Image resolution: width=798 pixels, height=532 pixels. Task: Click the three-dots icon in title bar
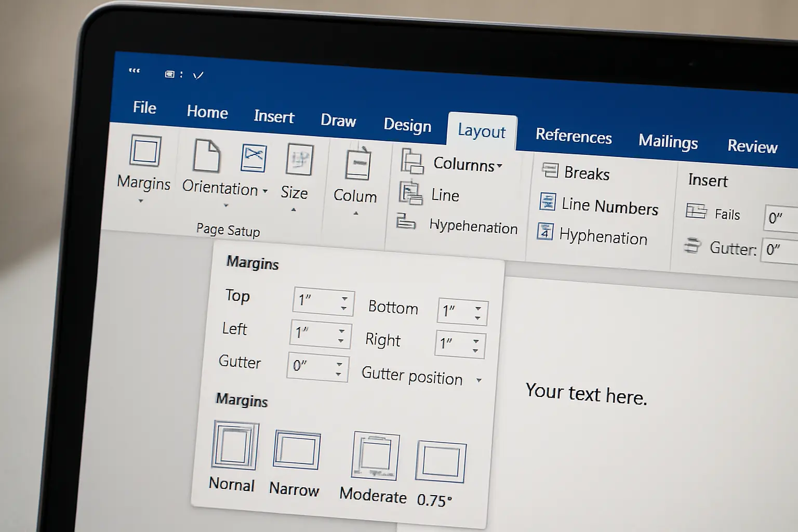coord(134,71)
